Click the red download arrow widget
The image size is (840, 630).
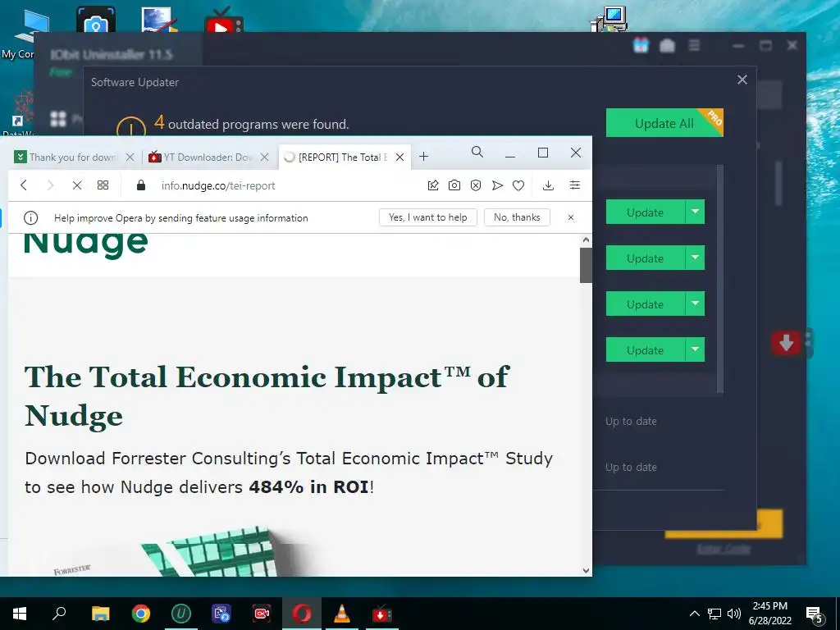[786, 343]
